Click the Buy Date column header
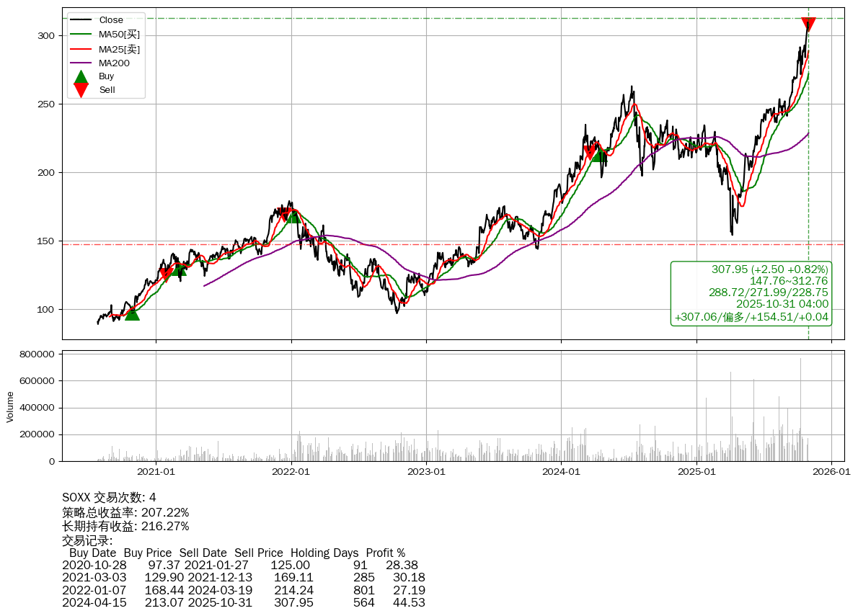This screenshot has width=858, height=616. 92,553
